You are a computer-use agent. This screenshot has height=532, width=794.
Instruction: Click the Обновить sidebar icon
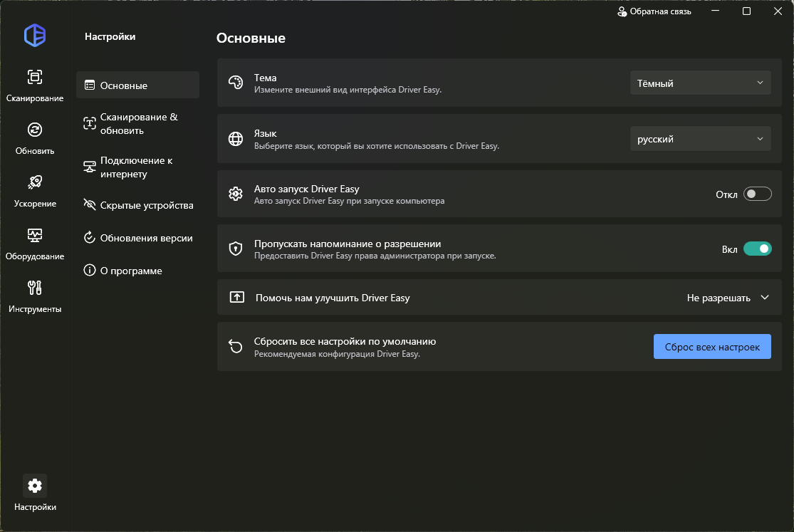[35, 130]
